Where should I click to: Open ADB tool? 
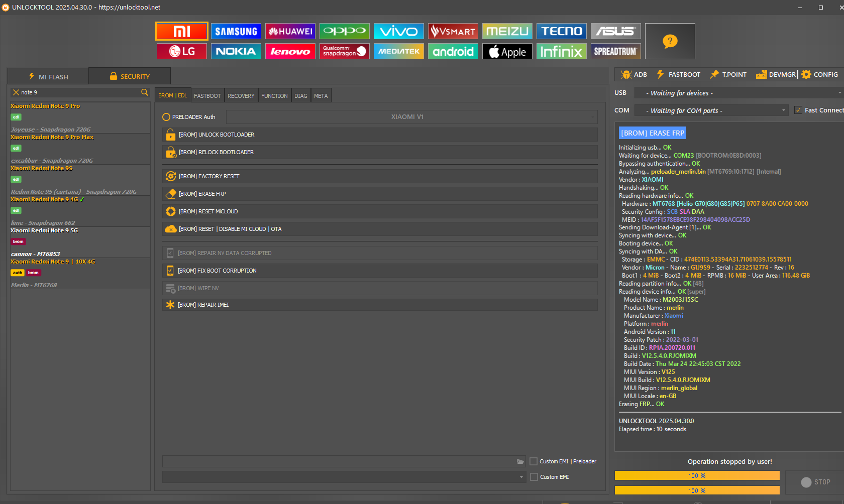[634, 74]
